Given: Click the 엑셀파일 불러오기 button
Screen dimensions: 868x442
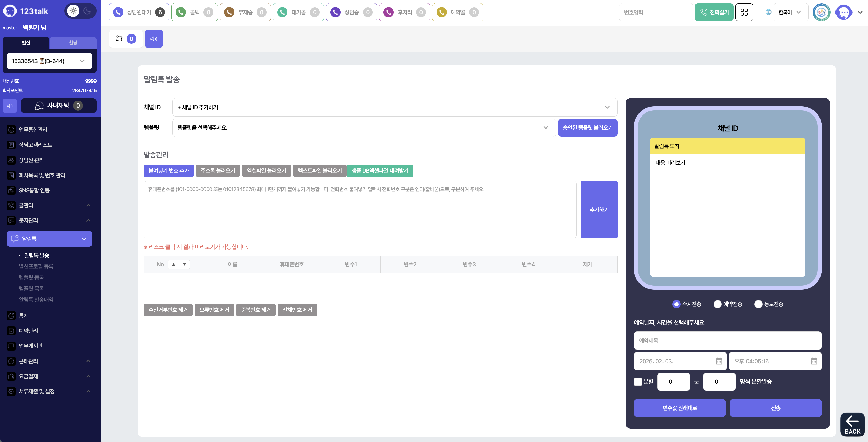Looking at the screenshot, I should pos(266,171).
